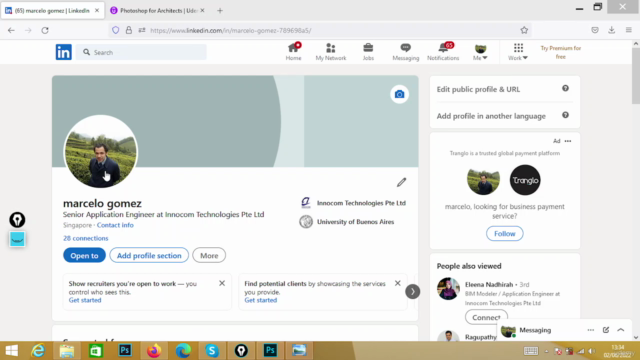Click help icon beside Add profile language
Screen dimensions: 640x360
[565, 115]
